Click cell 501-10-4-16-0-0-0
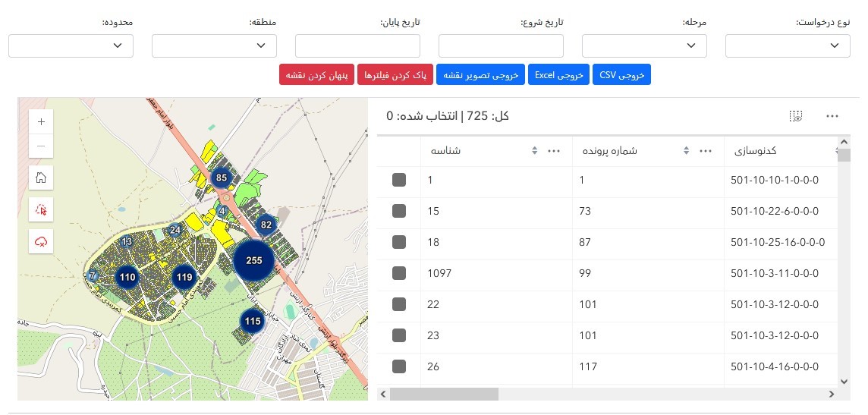 pos(775,366)
